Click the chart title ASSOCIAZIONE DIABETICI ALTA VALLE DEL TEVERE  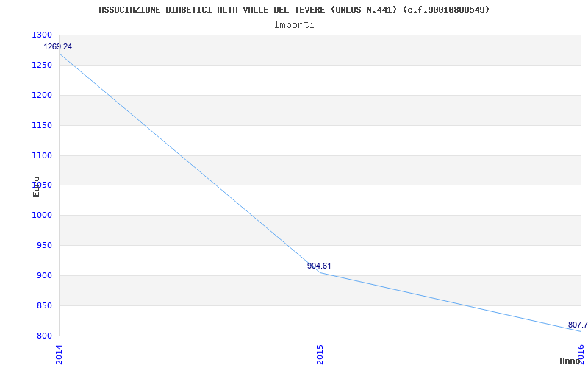click(x=295, y=10)
